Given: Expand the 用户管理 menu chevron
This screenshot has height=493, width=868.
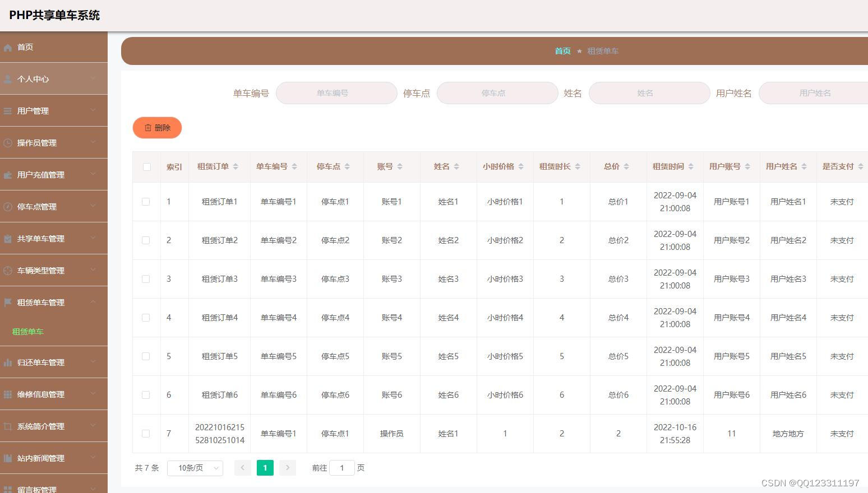Looking at the screenshot, I should (x=94, y=111).
